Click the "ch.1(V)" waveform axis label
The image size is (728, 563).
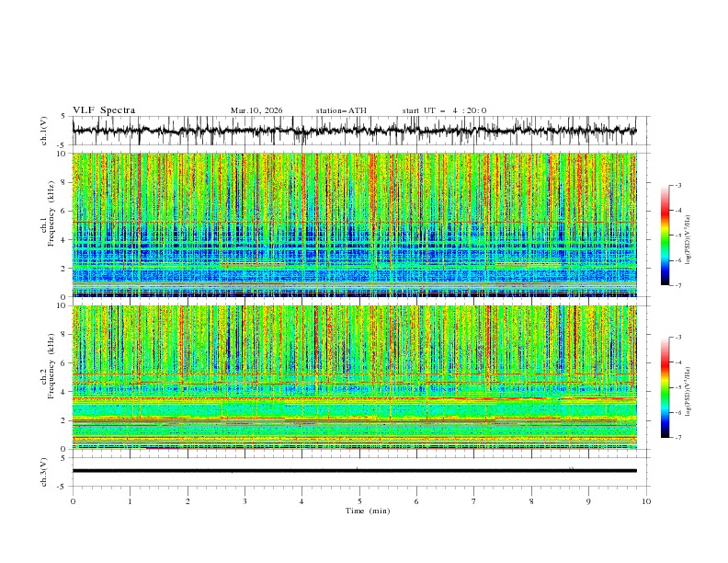coord(44,131)
